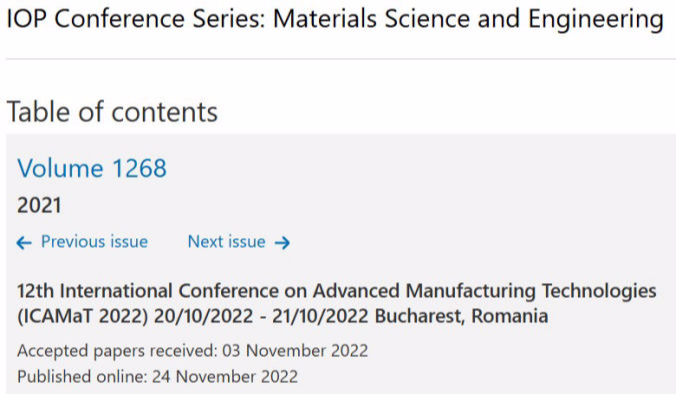Click the word Engineering in the journal title

(596, 20)
